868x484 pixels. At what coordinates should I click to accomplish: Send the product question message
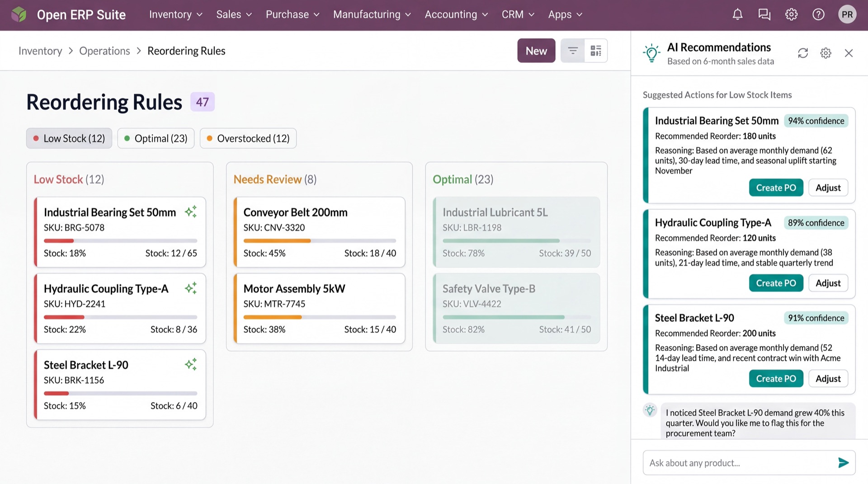click(843, 462)
